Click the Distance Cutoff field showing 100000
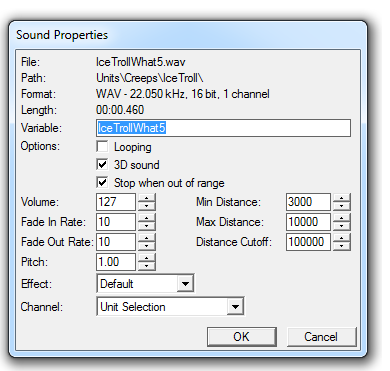Image resolution: width=390 pixels, height=371 pixels. 308,242
